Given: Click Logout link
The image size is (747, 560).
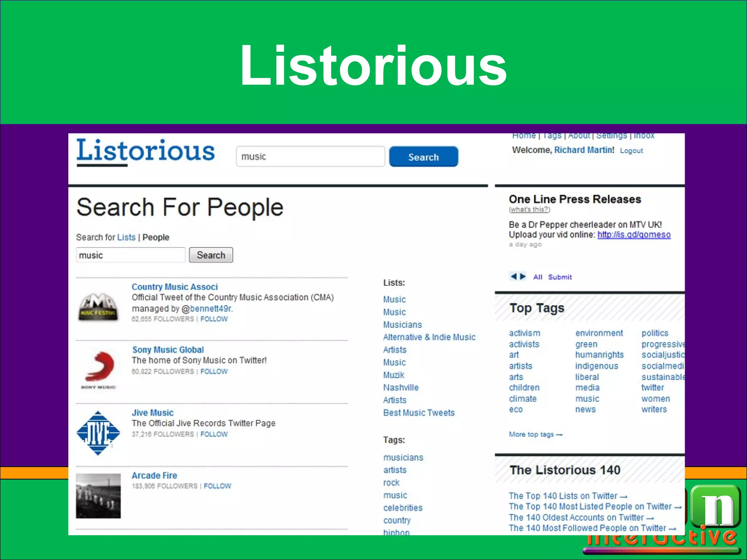Looking at the screenshot, I should coord(631,151).
